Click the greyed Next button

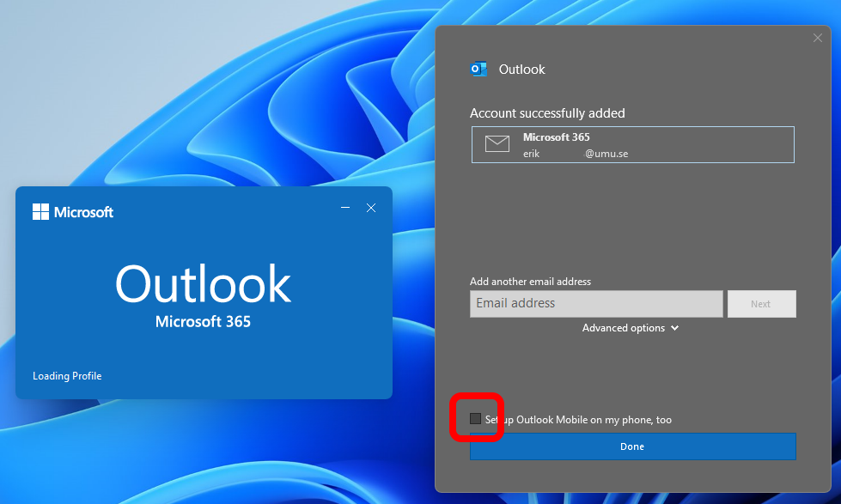[762, 304]
